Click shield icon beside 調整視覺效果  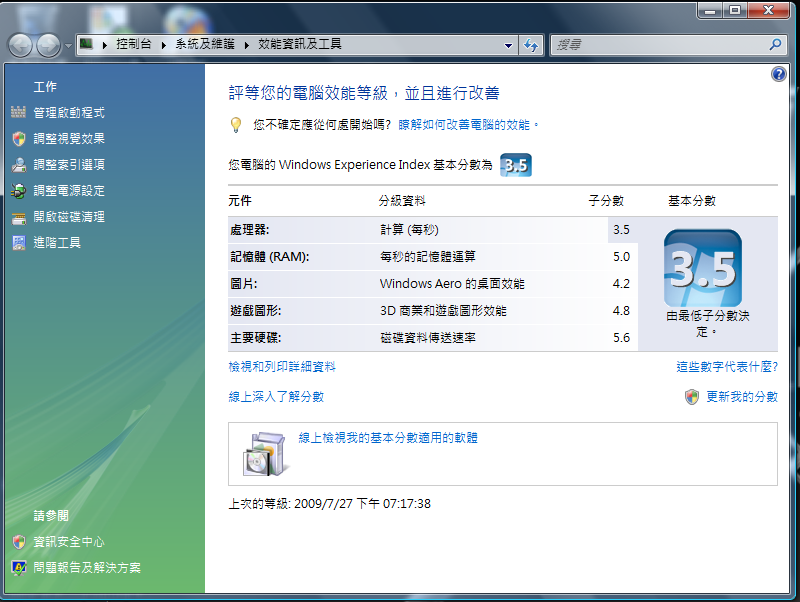[19, 139]
